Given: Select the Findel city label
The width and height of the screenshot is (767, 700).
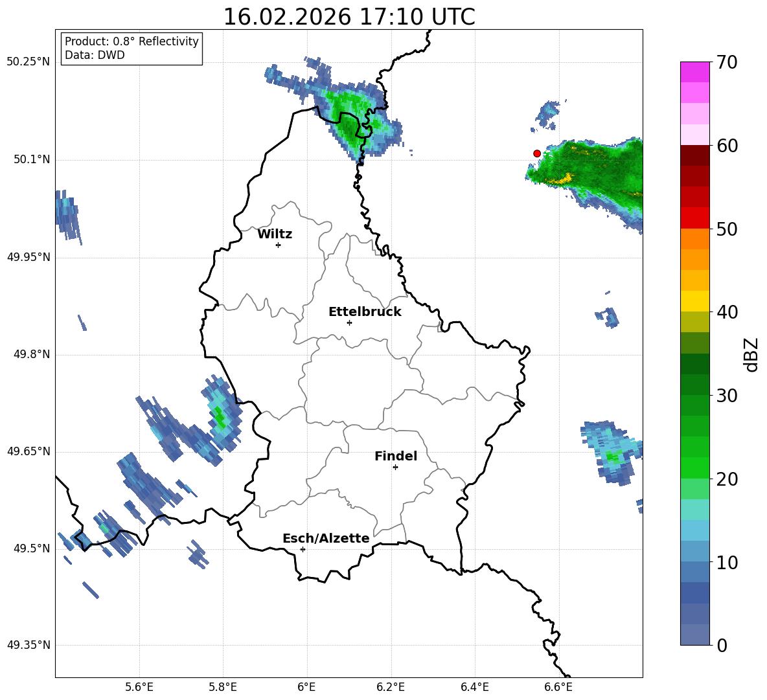Looking at the screenshot, I should [x=396, y=456].
